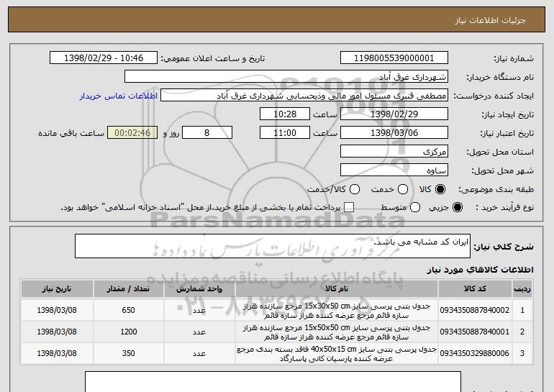Click the validity time field 11:00
Screen dimensions: 554x392
[285, 133]
